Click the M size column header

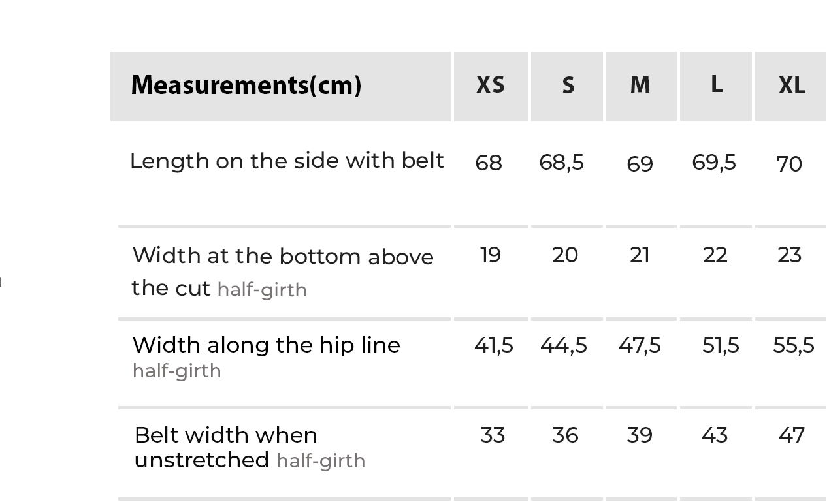pos(640,86)
